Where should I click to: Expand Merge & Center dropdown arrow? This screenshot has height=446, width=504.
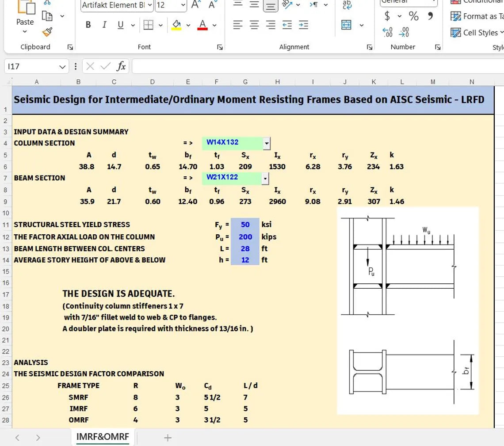(x=362, y=25)
